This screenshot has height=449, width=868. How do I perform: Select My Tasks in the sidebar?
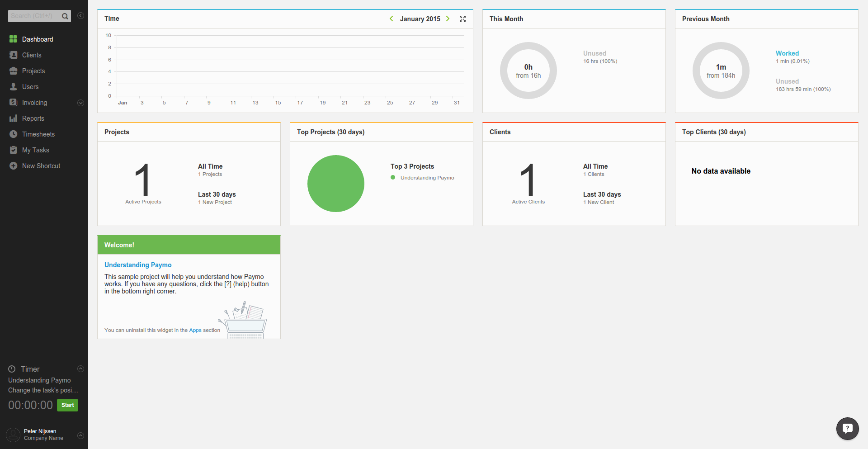pos(35,150)
